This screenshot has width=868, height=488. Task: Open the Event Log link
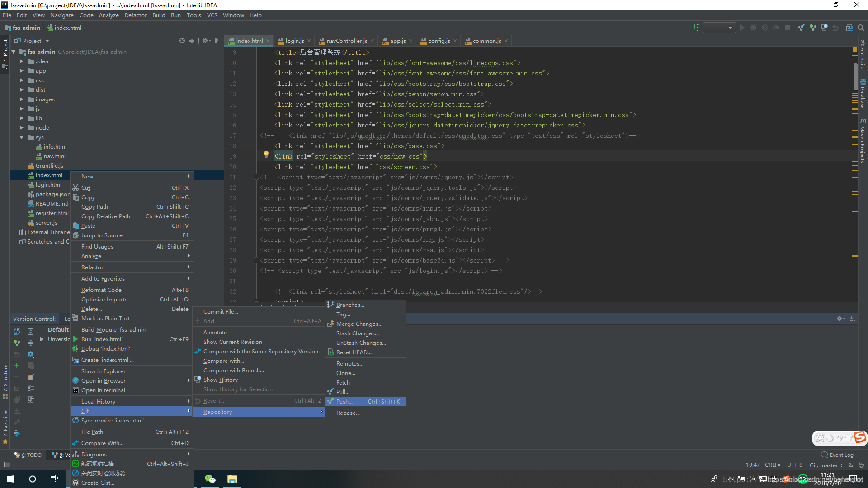(841, 455)
